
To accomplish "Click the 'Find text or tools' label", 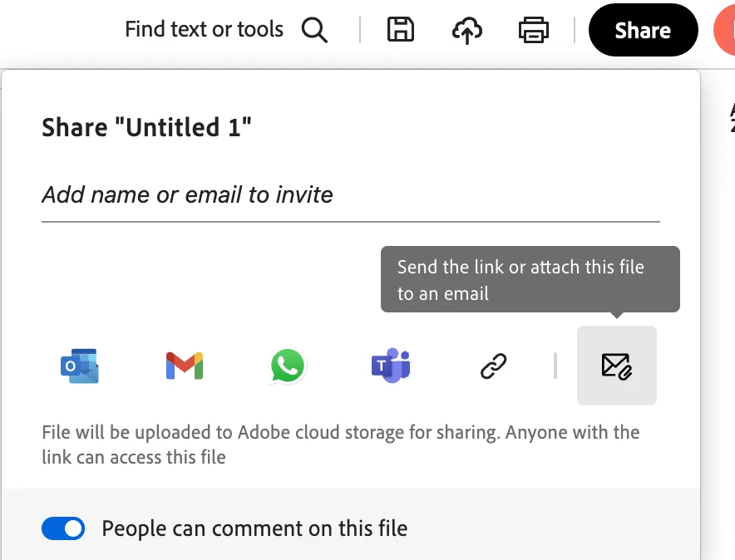I will coord(204,30).
